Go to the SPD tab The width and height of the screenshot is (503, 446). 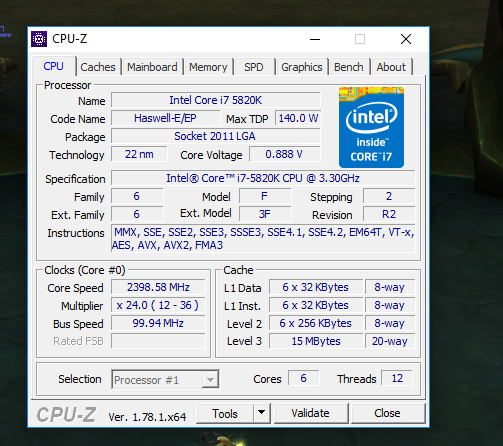[x=254, y=67]
